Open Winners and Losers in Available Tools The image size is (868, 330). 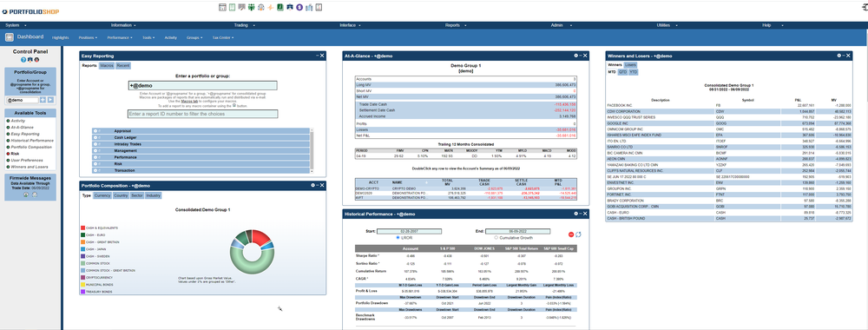coord(30,167)
